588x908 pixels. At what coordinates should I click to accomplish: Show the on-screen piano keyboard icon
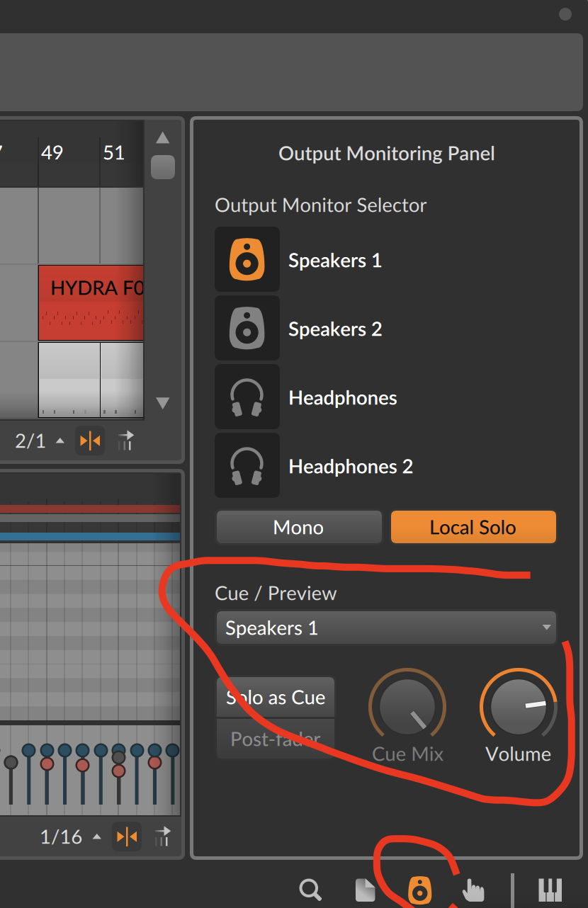pyautogui.click(x=550, y=890)
